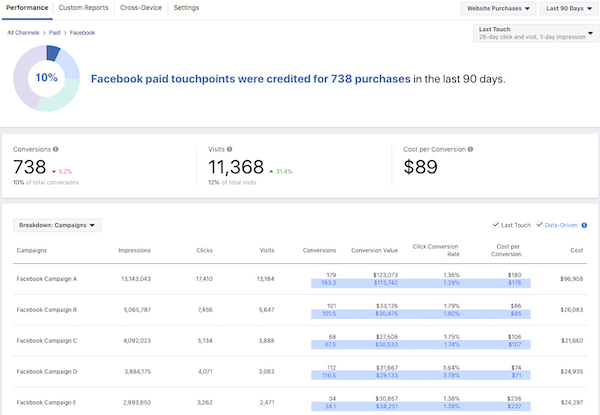The height and width of the screenshot is (415, 600).
Task: Expand the Breakdown: Campaigns dropdown
Action: click(58, 226)
